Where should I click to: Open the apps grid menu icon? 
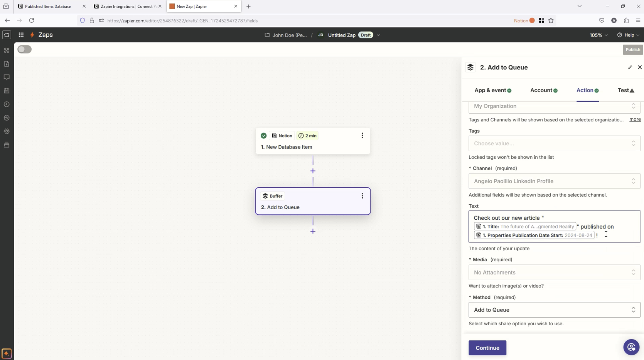click(21, 35)
